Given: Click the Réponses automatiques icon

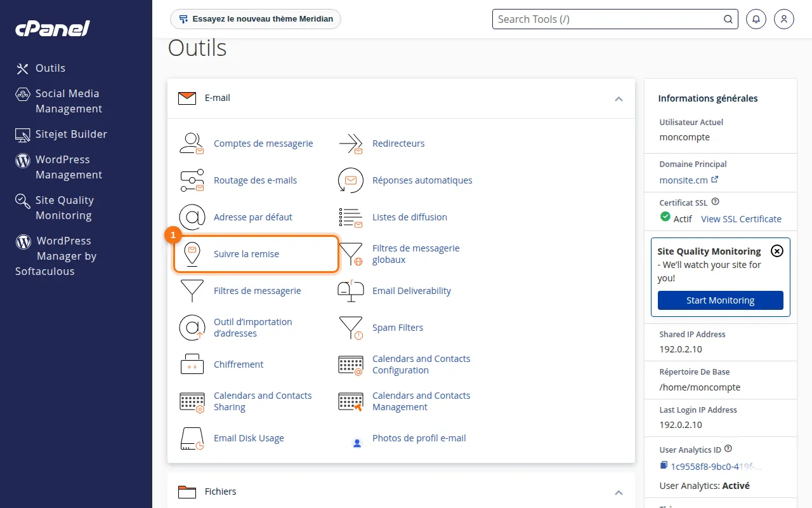Looking at the screenshot, I should click(350, 180).
